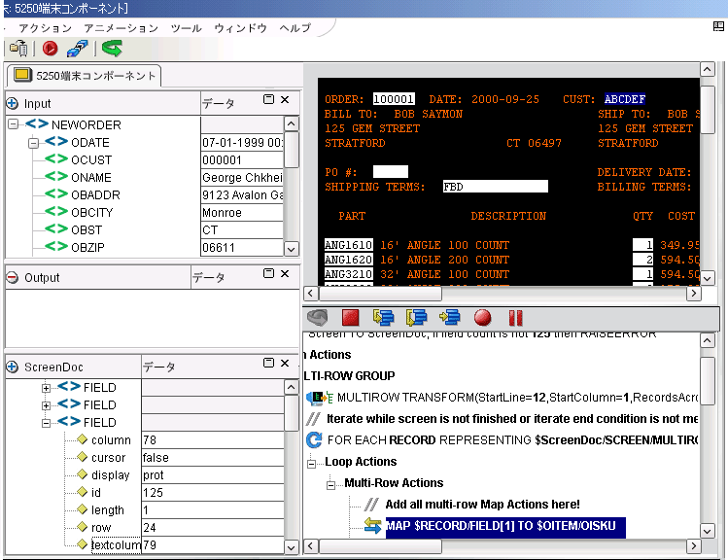Close the ScreenDoc panel
This screenshot has width=728, height=560.
pos(285,364)
